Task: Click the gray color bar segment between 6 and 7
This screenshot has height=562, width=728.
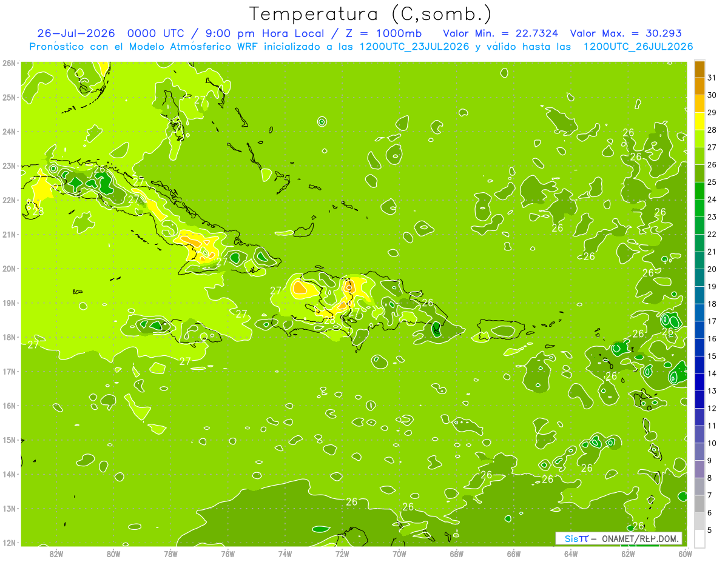Action: point(699,504)
